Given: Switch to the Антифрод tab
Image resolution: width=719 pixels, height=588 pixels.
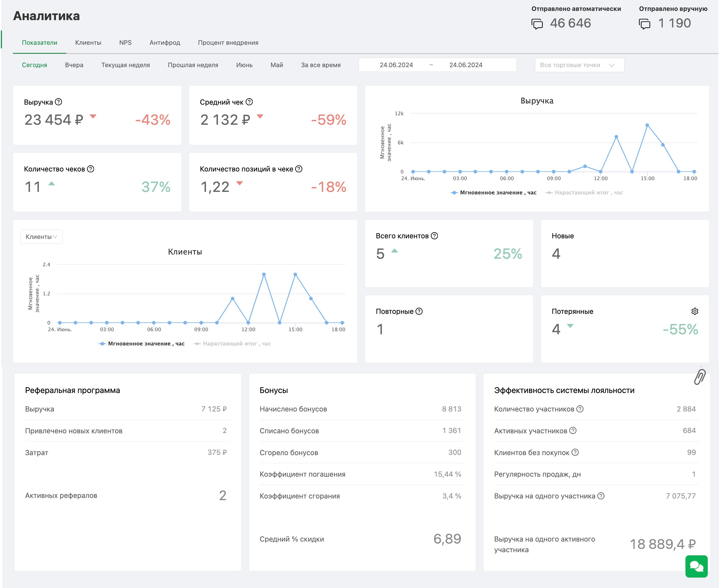Looking at the screenshot, I should (x=165, y=43).
